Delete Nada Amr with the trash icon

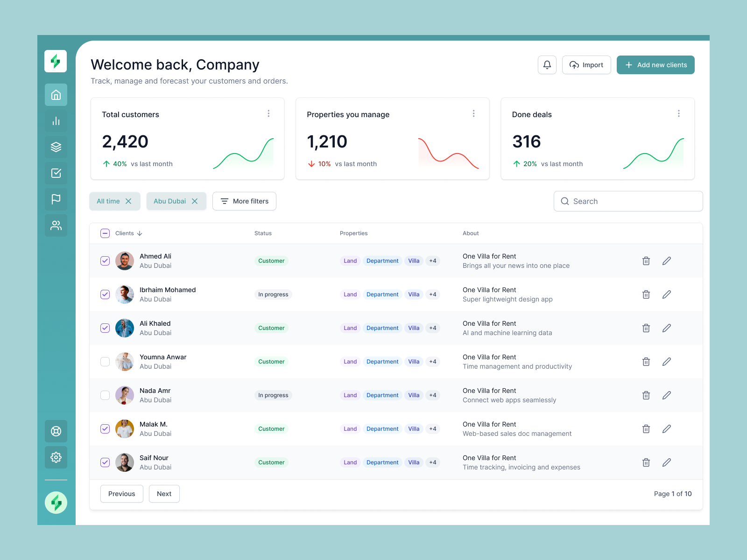pyautogui.click(x=646, y=395)
